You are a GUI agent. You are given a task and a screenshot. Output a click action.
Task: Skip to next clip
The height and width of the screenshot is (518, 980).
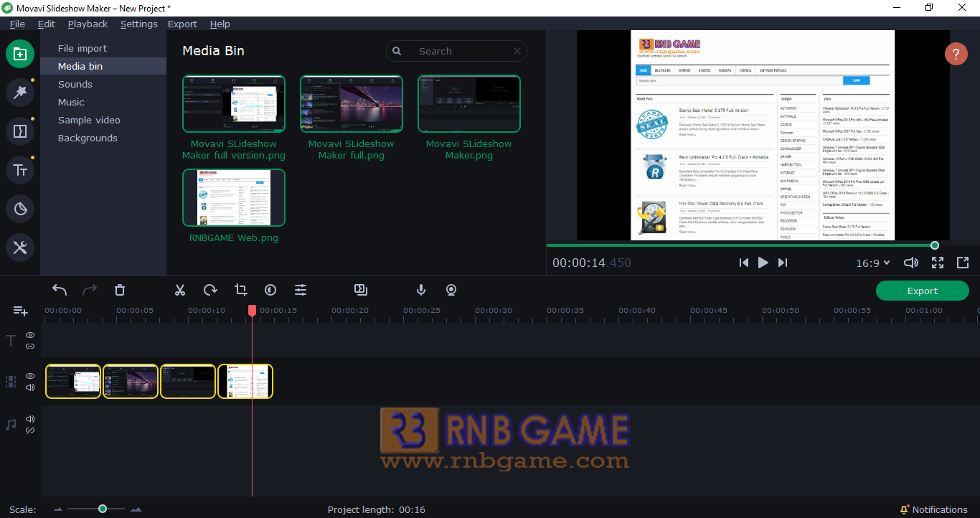coord(783,263)
